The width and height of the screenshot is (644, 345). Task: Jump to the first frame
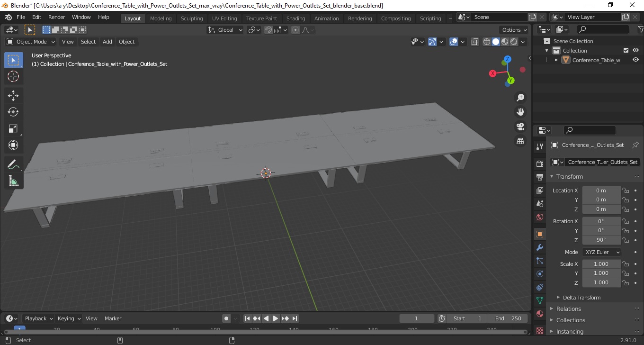click(x=247, y=318)
